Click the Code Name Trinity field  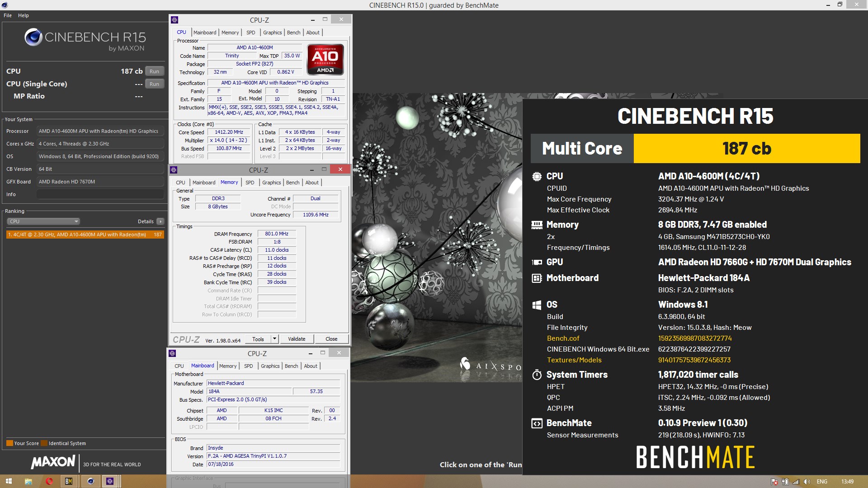232,56
